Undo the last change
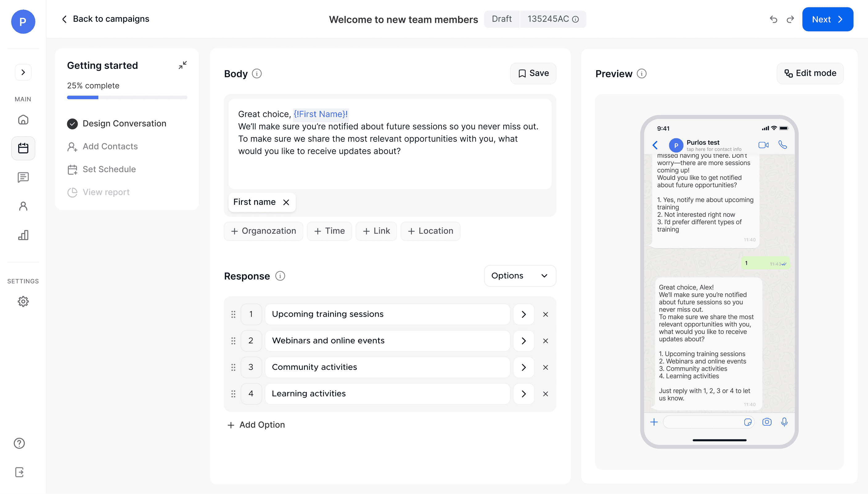This screenshot has width=868, height=494. pos(773,19)
